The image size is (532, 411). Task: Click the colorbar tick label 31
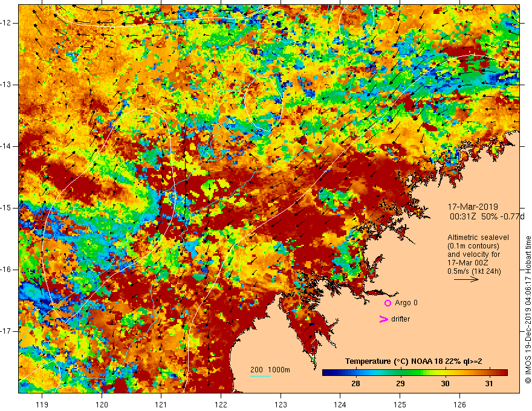tap(489, 384)
